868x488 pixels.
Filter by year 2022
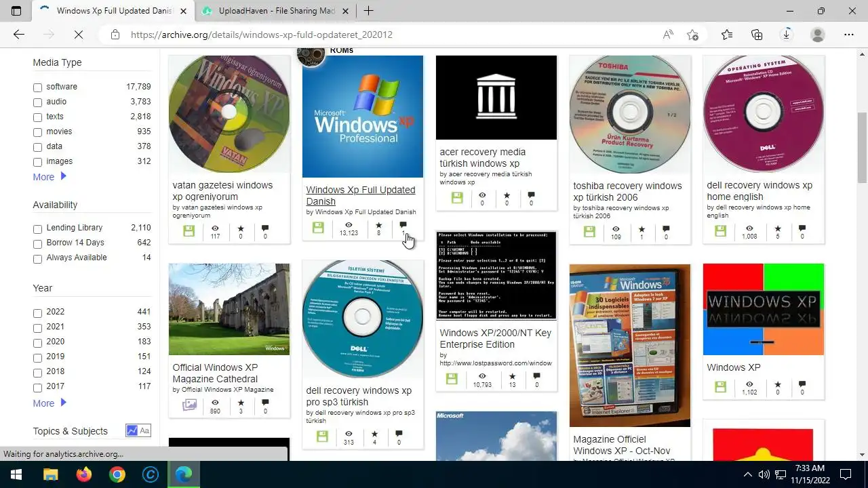[x=37, y=312]
